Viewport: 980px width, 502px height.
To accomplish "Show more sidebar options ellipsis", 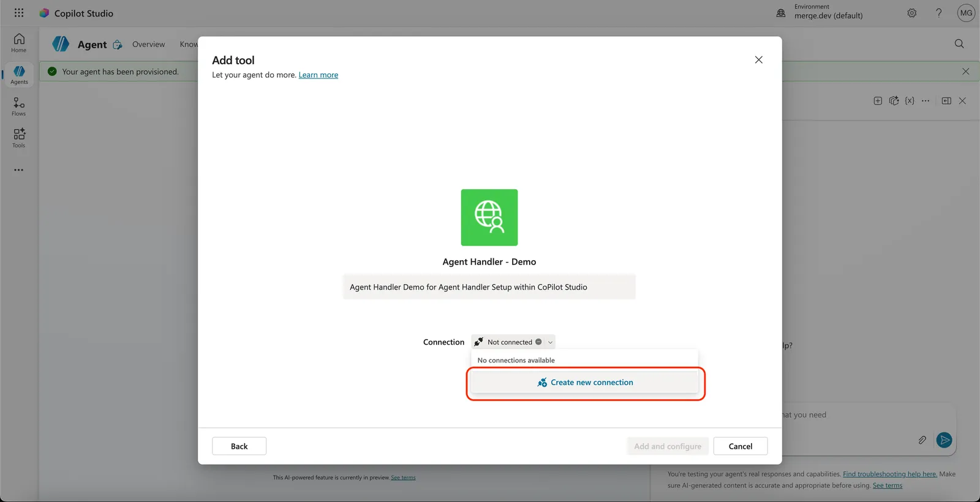I will 19,170.
